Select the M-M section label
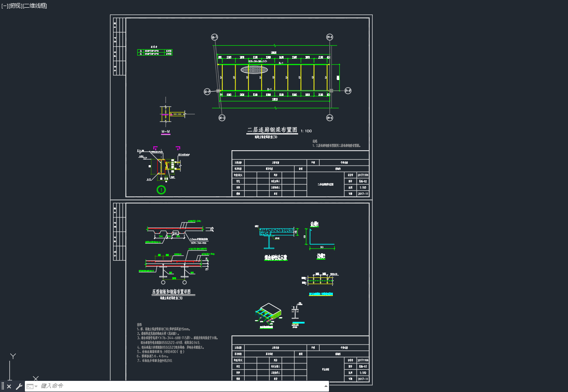Viewport: 568px width, 392px height. (165, 132)
